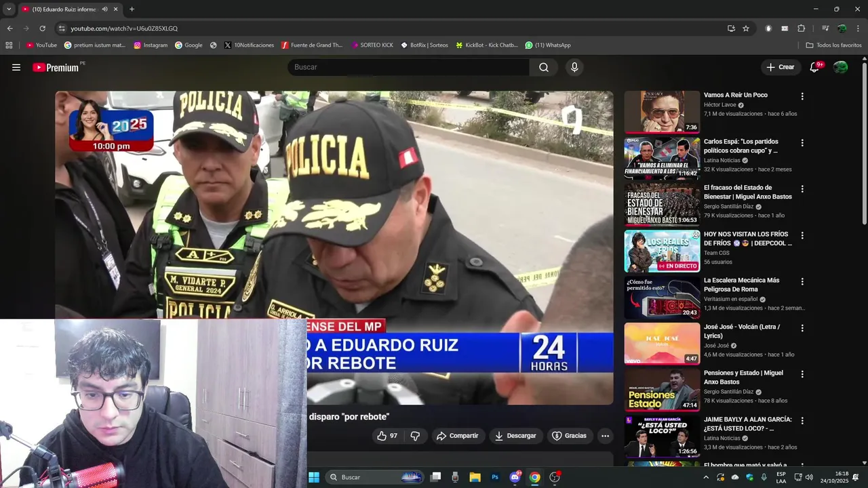The height and width of the screenshot is (488, 868).
Task: Show hidden system tray icons
Action: [706, 477]
